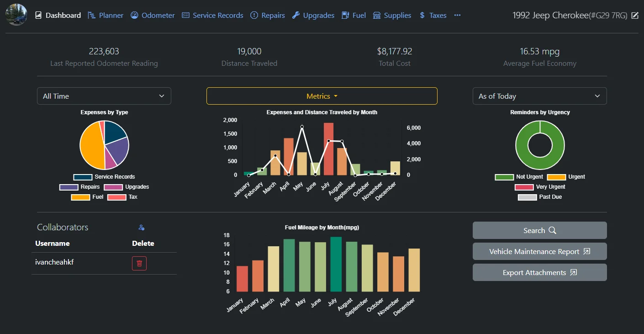Screen dimensions: 644x334
Task: Edit the 1992 Jeep Cherokee vehicle name
Action: pyautogui.click(x=635, y=15)
